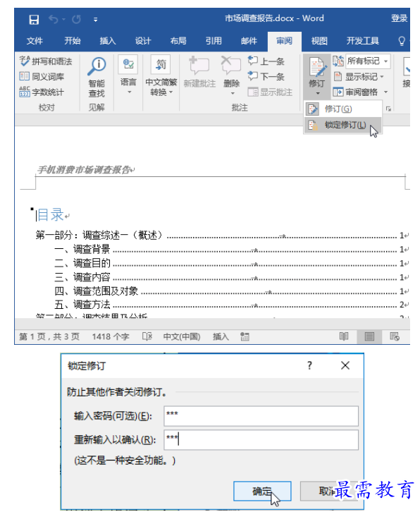The width and height of the screenshot is (420, 512).
Task: Choose 锁定修订(L) menu entry
Action: (x=343, y=125)
